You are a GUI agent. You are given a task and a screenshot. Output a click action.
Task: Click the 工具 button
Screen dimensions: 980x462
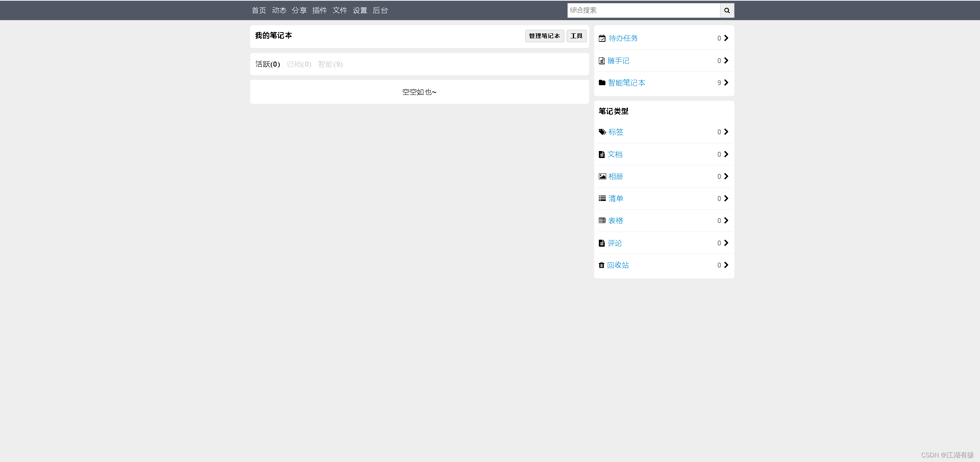coord(576,36)
